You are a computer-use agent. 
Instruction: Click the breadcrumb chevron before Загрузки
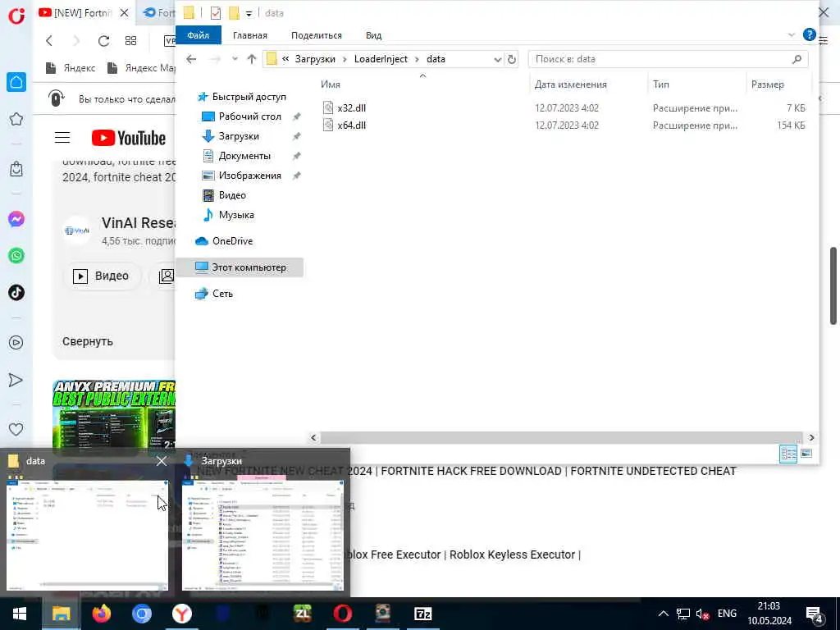[x=285, y=58]
